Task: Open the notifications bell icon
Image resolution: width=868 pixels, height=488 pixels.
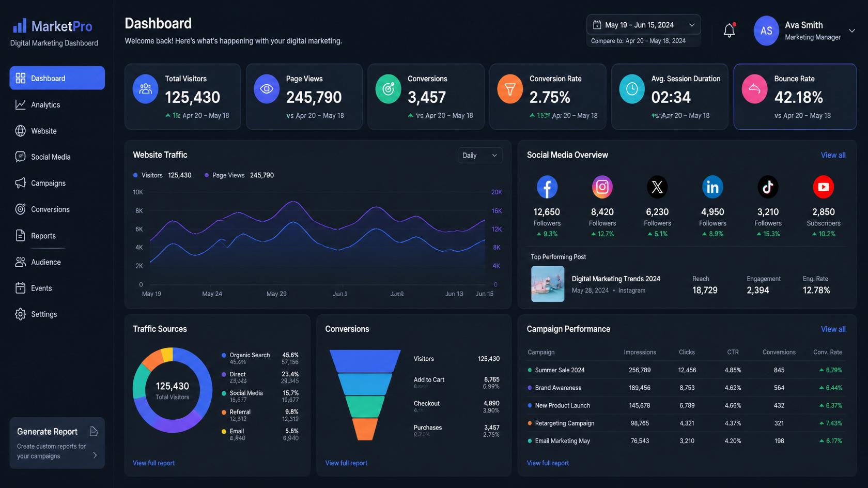Action: click(x=729, y=30)
